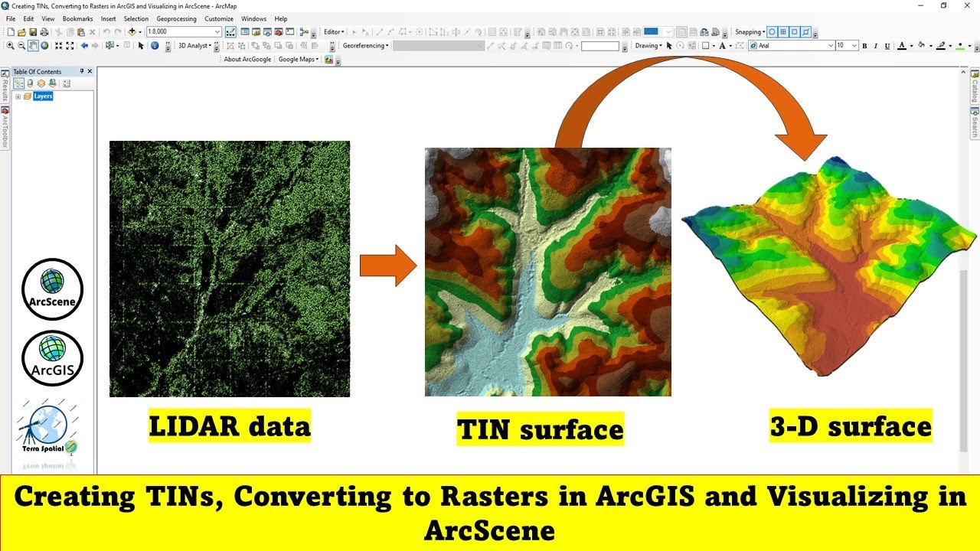Activate the Identify tool

click(155, 46)
